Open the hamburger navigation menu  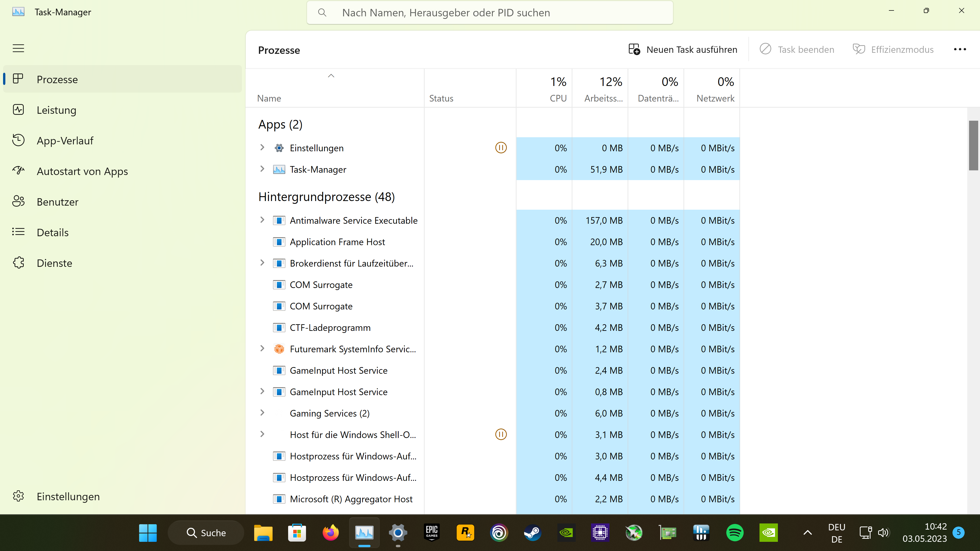[18, 48]
